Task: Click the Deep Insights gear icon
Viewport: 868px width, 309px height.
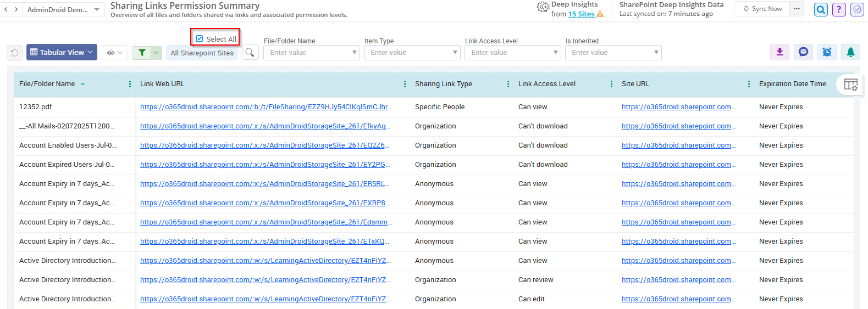Action: 543,7
